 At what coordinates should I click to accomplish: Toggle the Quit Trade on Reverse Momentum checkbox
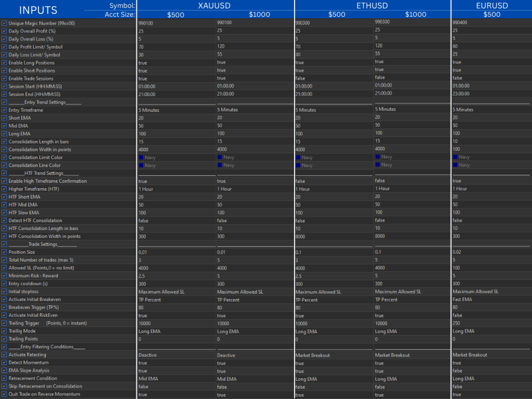point(4,394)
